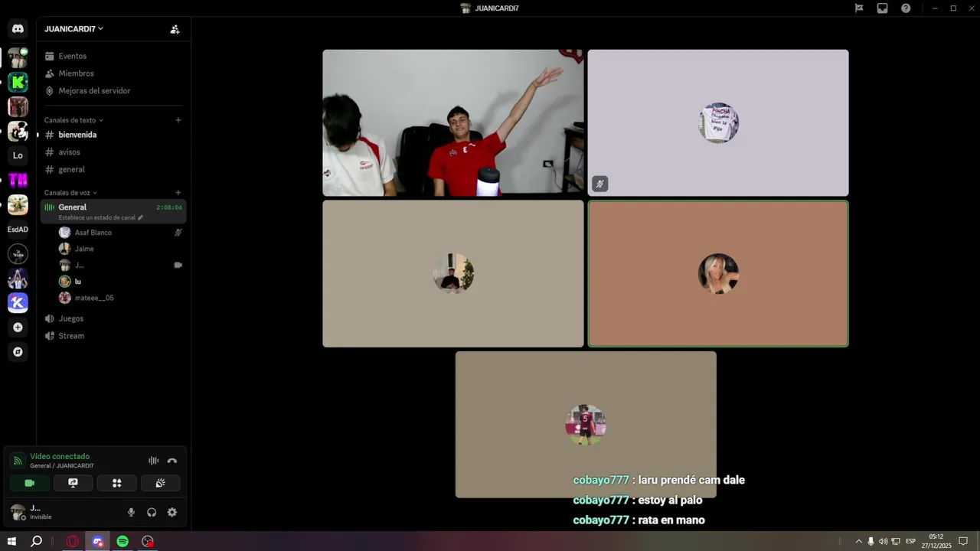Deafen the headphones
This screenshot has height=551, width=980.
152,513
